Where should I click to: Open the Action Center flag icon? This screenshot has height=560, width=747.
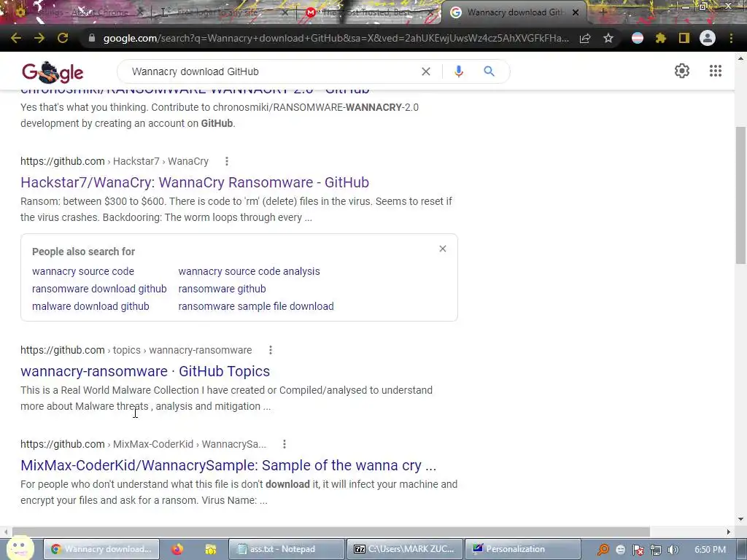pyautogui.click(x=638, y=550)
